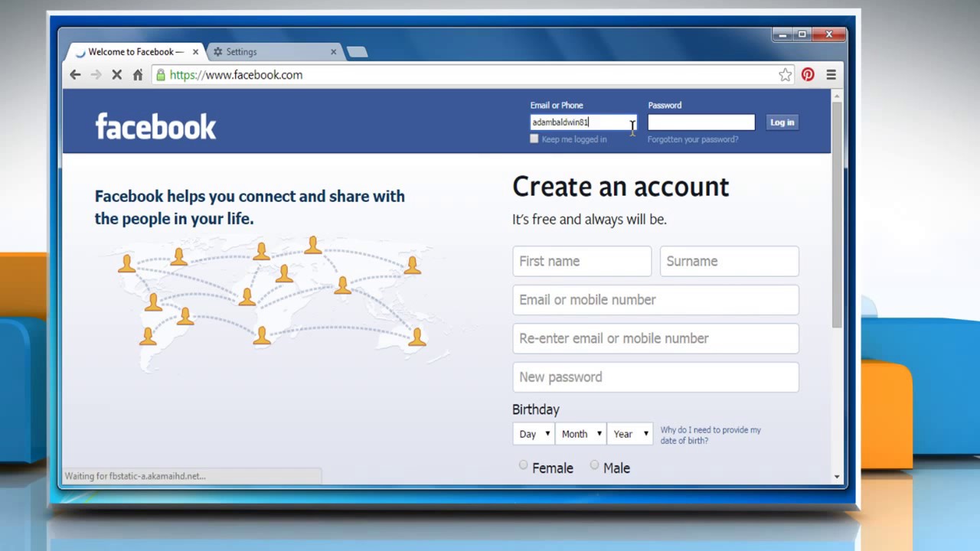Click the Birthday label
The width and height of the screenshot is (980, 551).
[536, 409]
